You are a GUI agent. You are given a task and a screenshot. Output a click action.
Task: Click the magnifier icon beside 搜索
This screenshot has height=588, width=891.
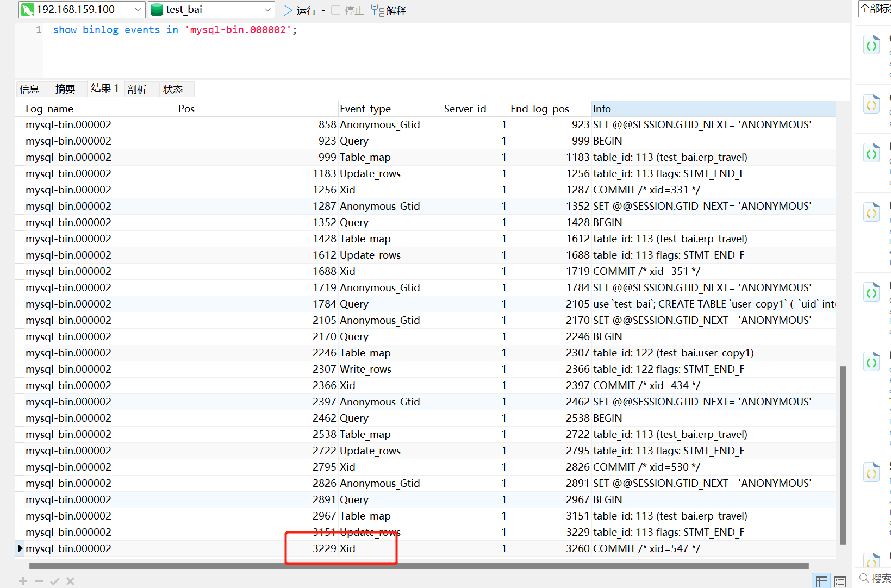tap(864, 578)
